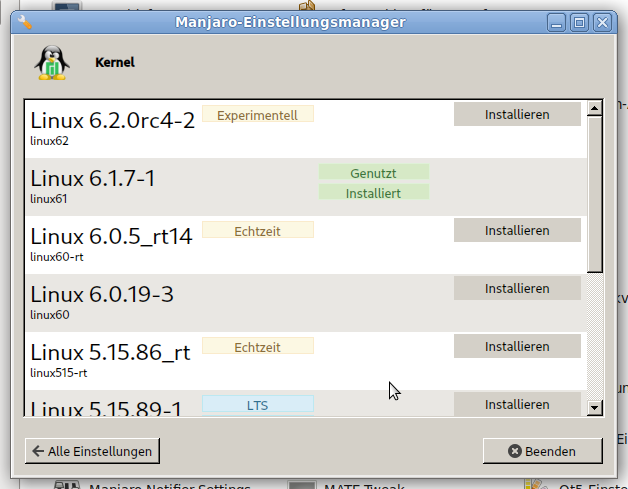Select the Linux 5.15.86_rt title text
Image resolution: width=628 pixels, height=489 pixels.
point(111,352)
